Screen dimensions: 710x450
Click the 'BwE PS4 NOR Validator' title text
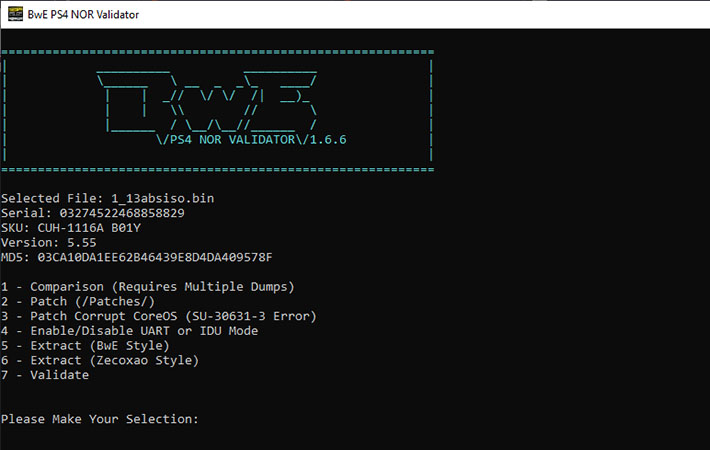click(83, 14)
